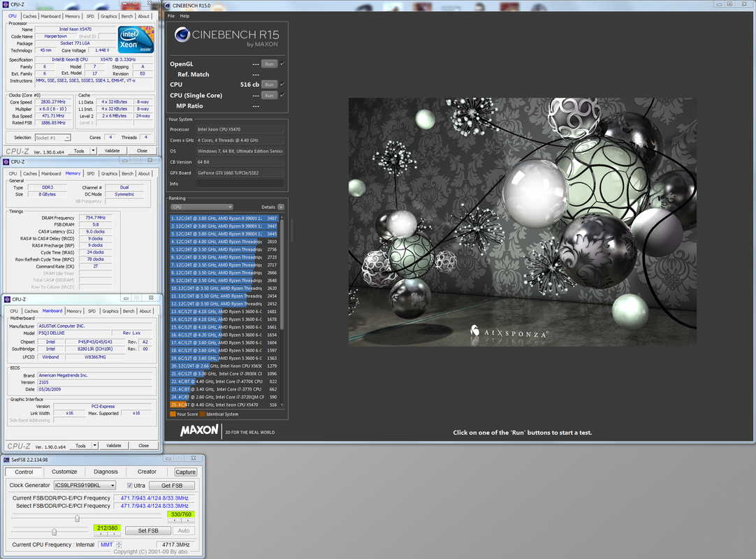This screenshot has height=559, width=756.
Task: Click left arrow under the 330/760 value
Action: [175, 521]
